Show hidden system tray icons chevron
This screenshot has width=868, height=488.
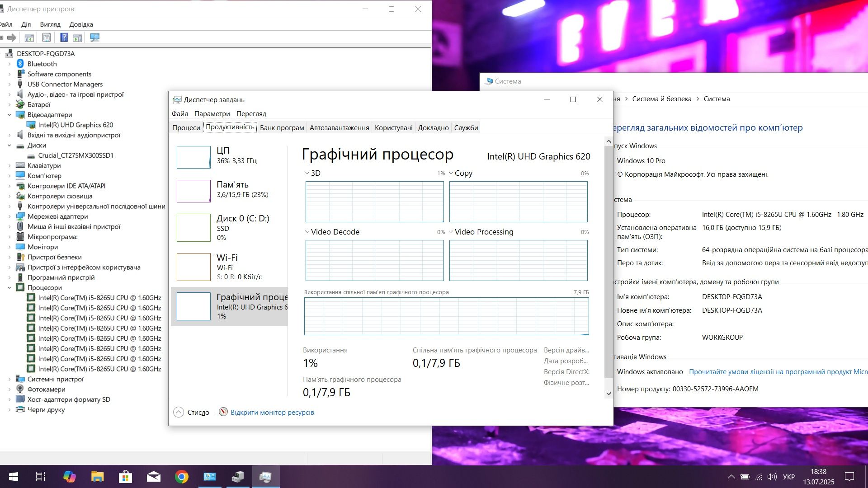731,477
